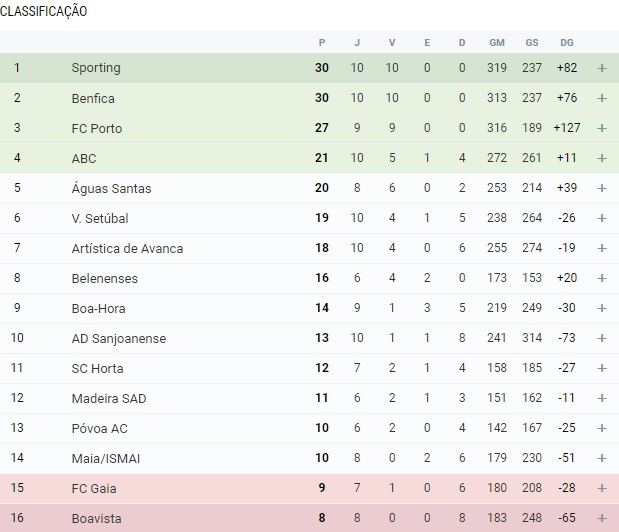
Task: Click plus icon for Boa-Hora
Action: point(602,308)
